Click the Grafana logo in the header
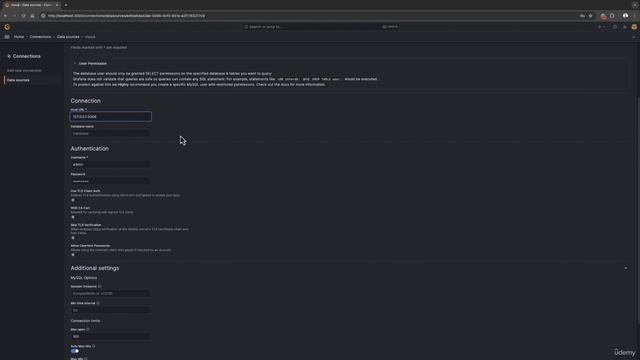 [x=7, y=27]
